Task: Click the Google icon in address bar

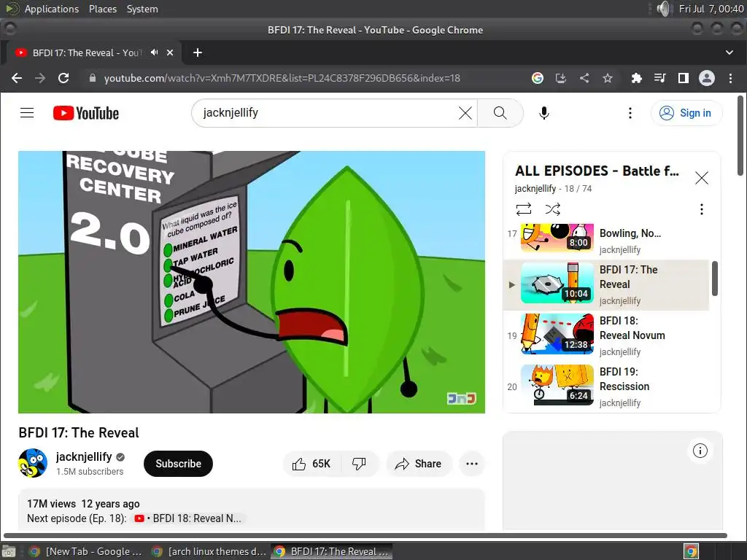Action: (x=538, y=78)
